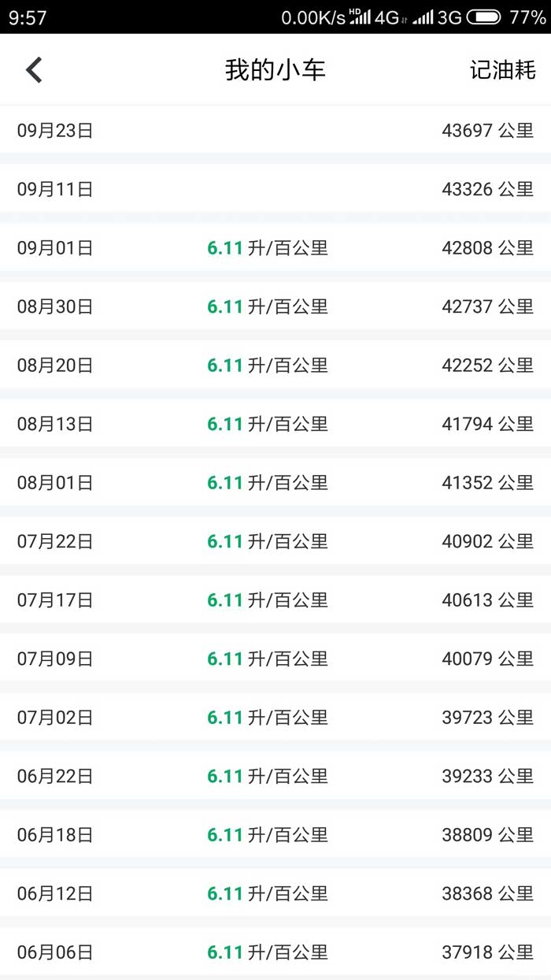Viewport: 551px width, 980px height.
Task: Select the 07月02日 fuel record
Action: click(x=275, y=718)
